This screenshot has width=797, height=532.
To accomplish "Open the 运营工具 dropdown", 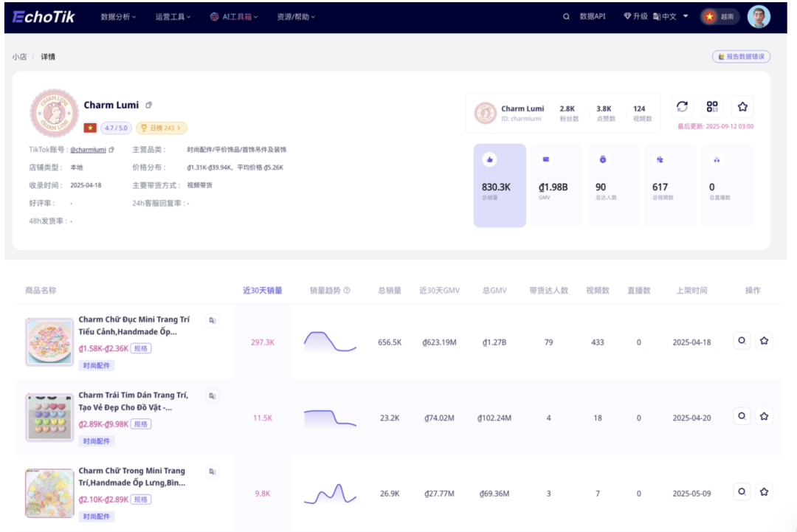I will click(x=173, y=16).
